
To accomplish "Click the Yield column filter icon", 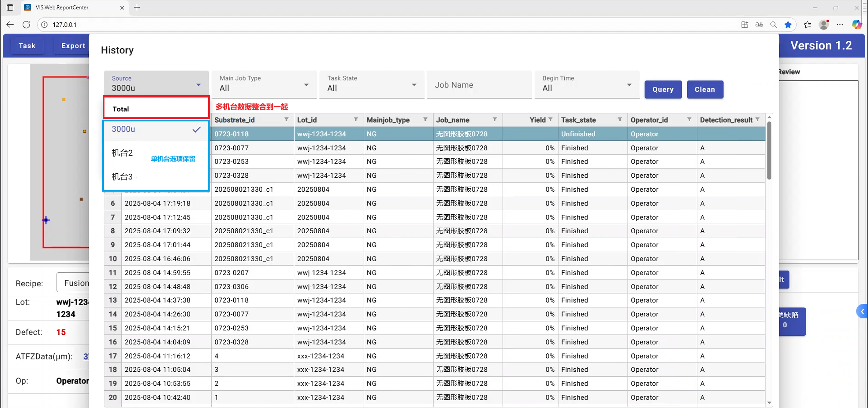I will 550,119.
